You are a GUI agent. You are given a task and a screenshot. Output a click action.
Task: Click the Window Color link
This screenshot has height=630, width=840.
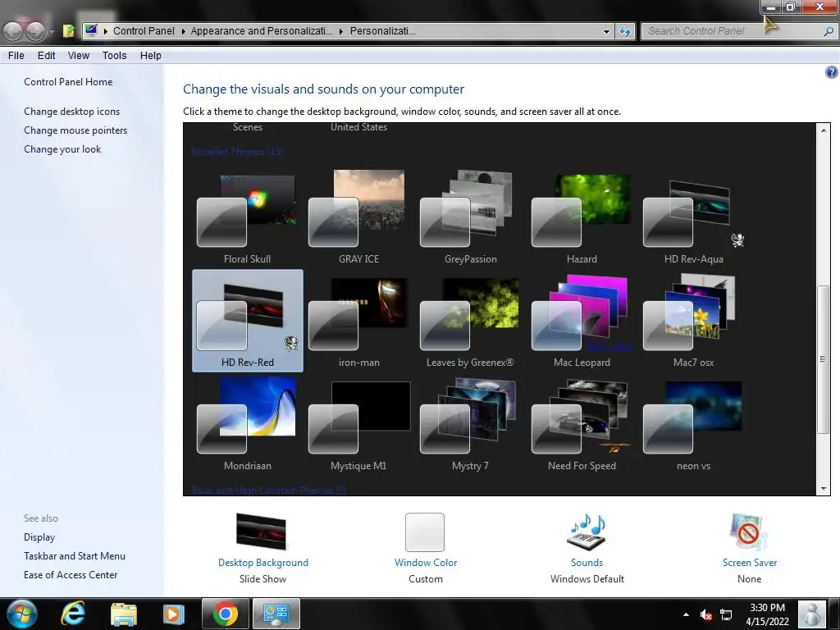pyautogui.click(x=426, y=563)
